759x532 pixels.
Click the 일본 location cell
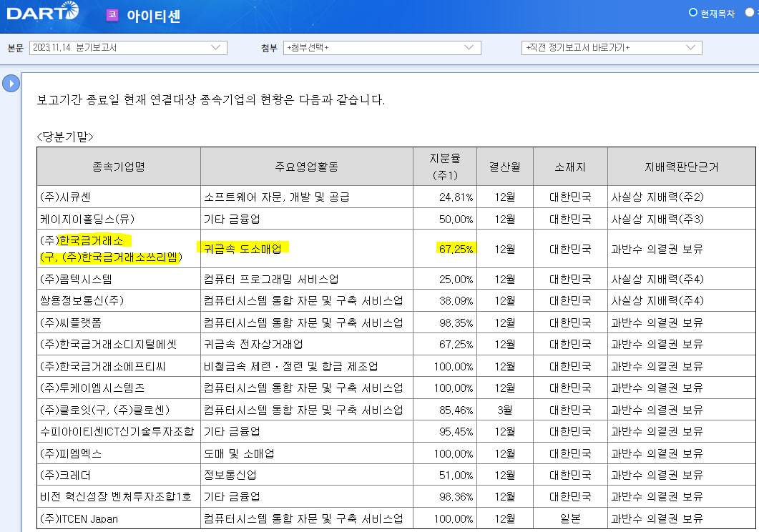click(x=570, y=518)
